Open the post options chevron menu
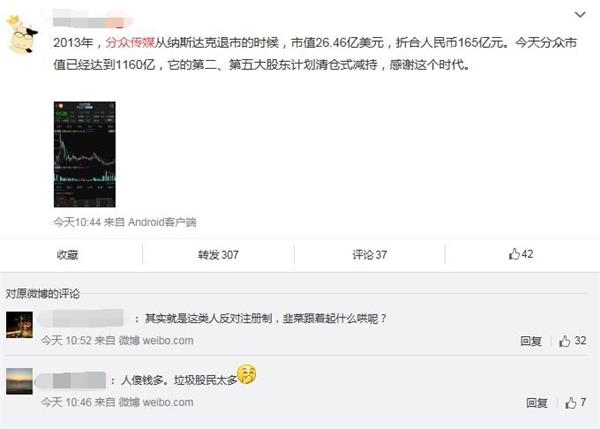The width and height of the screenshot is (600, 429). (x=580, y=15)
